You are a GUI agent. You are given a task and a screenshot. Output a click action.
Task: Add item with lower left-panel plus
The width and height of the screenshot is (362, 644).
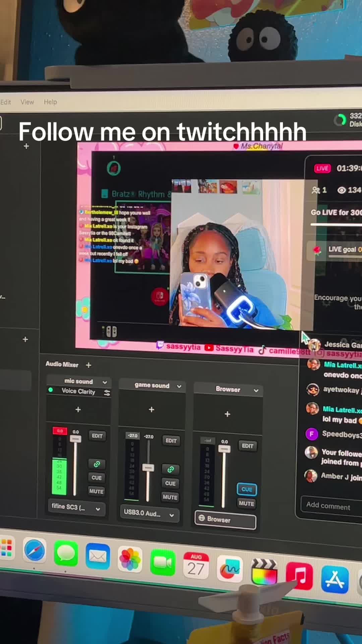point(25,339)
